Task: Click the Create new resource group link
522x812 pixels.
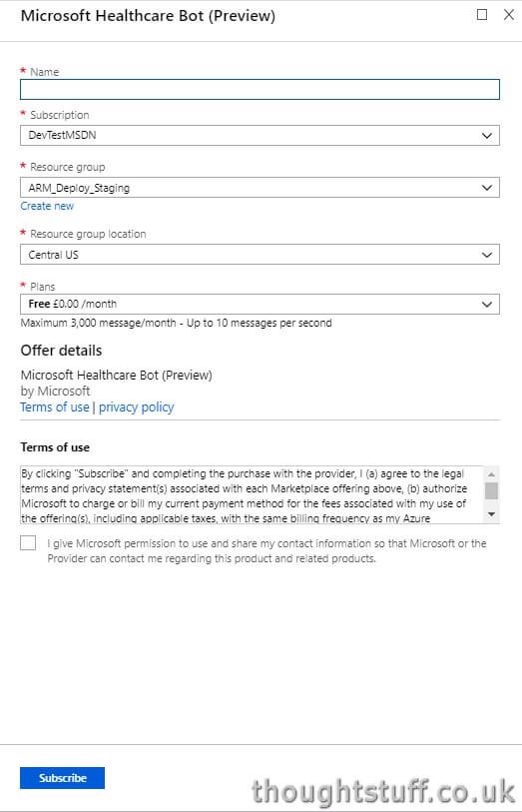Action: [x=47, y=206]
